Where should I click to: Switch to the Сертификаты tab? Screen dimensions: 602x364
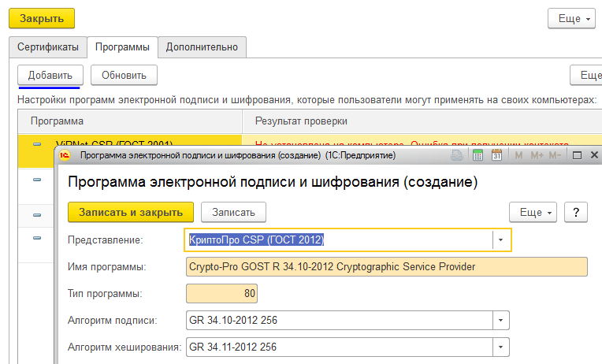[x=48, y=47]
